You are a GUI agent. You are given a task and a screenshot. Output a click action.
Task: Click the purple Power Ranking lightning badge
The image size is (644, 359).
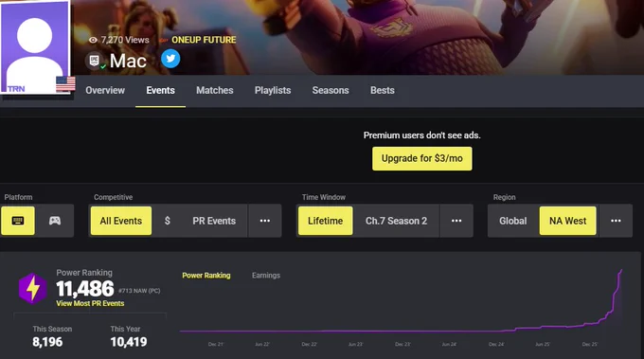32,288
